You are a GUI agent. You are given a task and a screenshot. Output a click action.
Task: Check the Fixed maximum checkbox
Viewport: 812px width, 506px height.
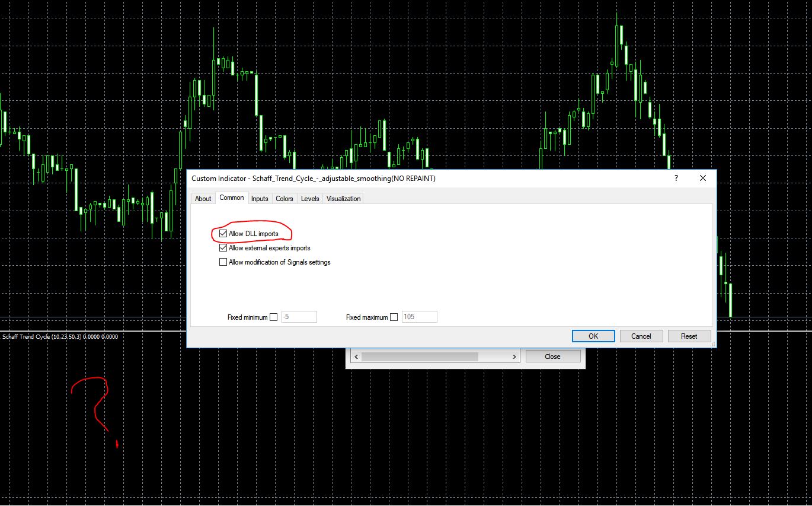click(394, 317)
